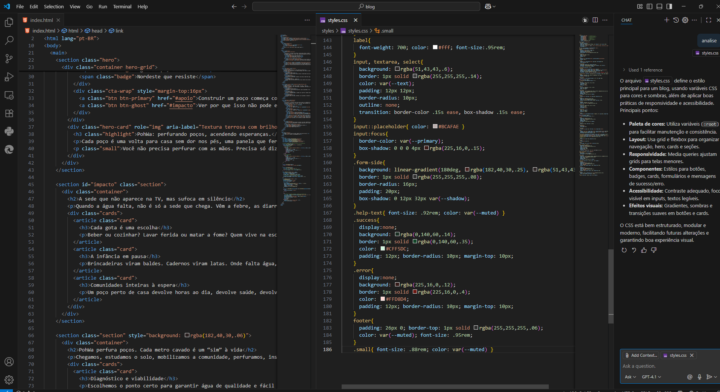This screenshot has width=720, height=392.
Task: Start voice chat with microphone icon
Action: [x=699, y=377]
